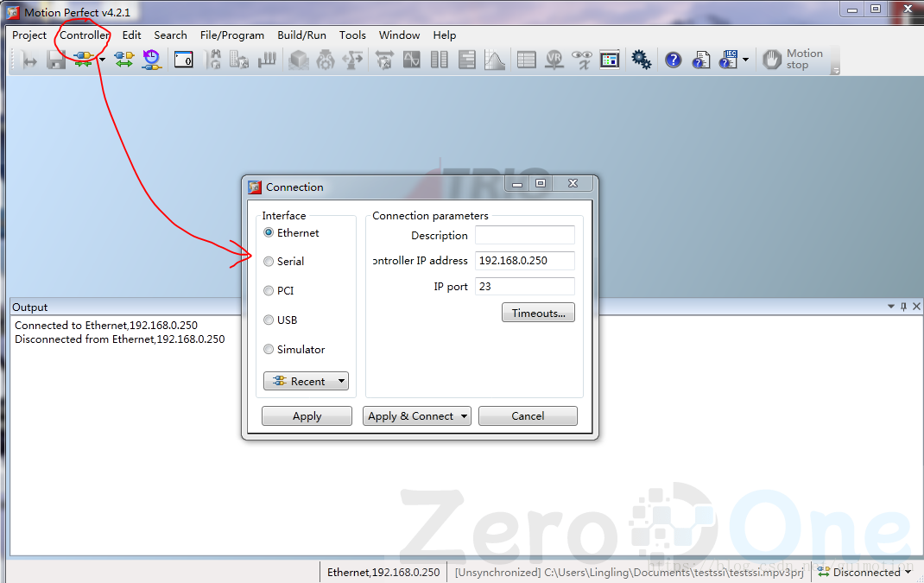Select the Serial interface radio button
This screenshot has height=583, width=924.
pyautogui.click(x=269, y=261)
